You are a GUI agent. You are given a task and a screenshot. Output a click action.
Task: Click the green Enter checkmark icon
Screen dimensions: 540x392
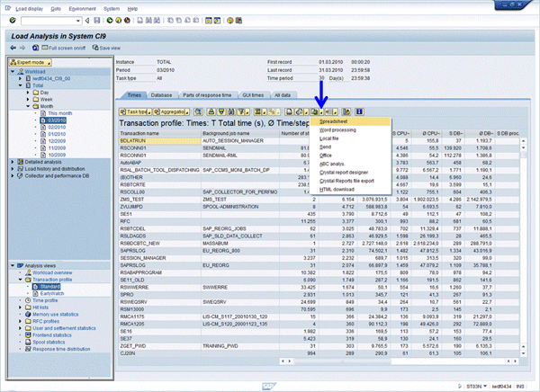[x=13, y=21]
